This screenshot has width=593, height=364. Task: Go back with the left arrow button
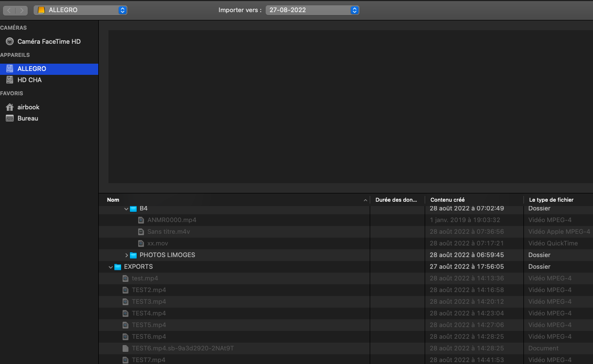tap(9, 10)
